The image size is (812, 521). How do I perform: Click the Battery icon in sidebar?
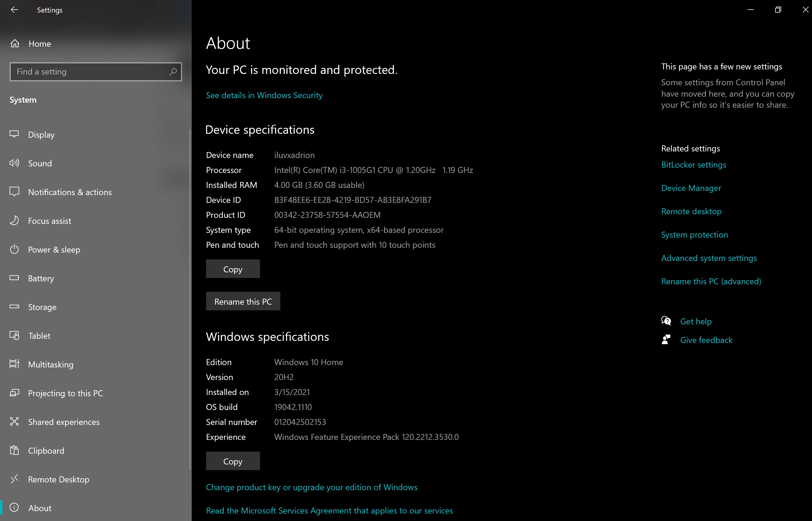[14, 278]
